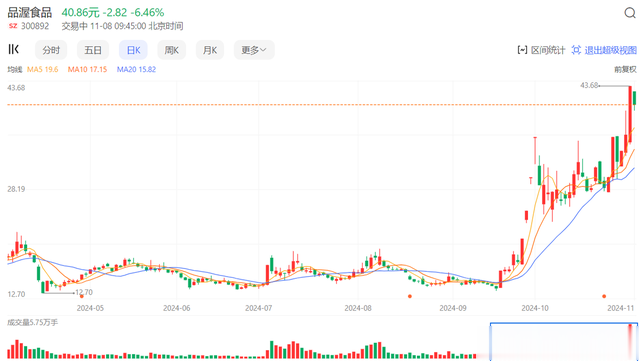The height and width of the screenshot is (361, 640).
Task: Click the range selector window in volume area
Action: [564, 342]
